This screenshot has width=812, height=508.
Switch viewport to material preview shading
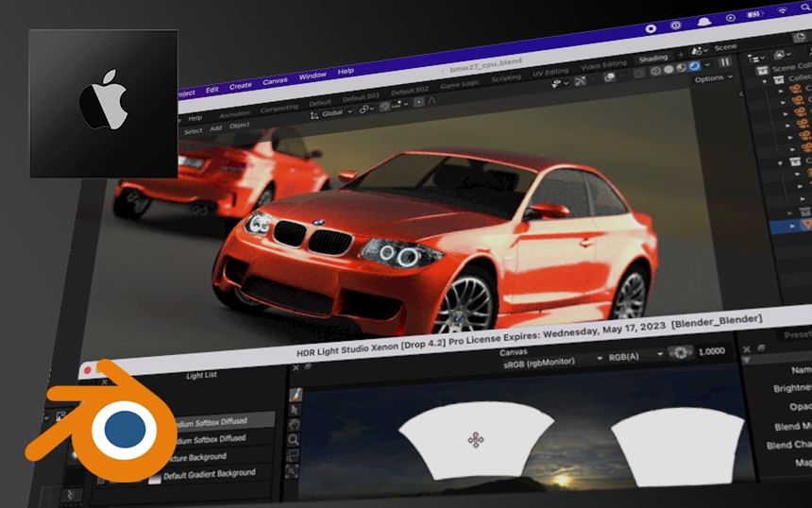tap(682, 68)
